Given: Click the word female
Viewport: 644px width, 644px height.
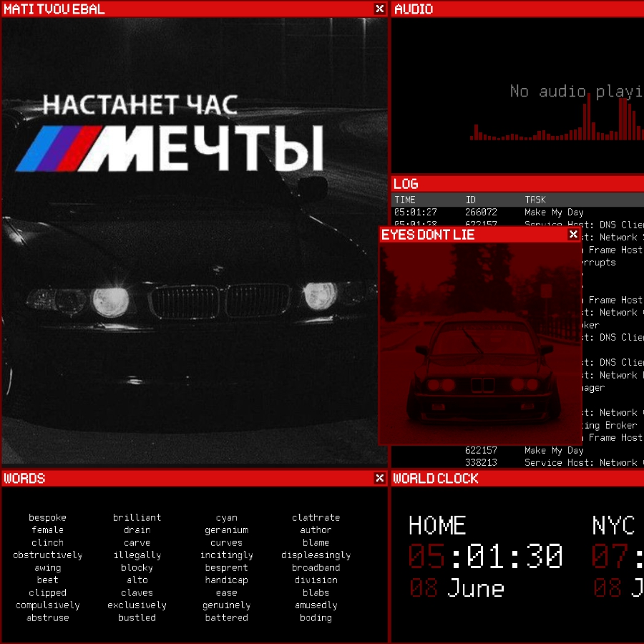Looking at the screenshot, I should (x=48, y=530).
